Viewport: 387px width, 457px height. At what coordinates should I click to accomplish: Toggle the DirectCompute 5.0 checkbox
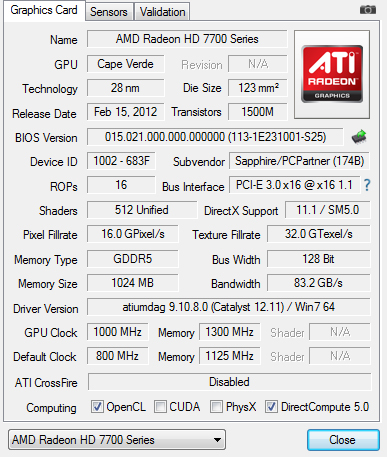point(271,407)
